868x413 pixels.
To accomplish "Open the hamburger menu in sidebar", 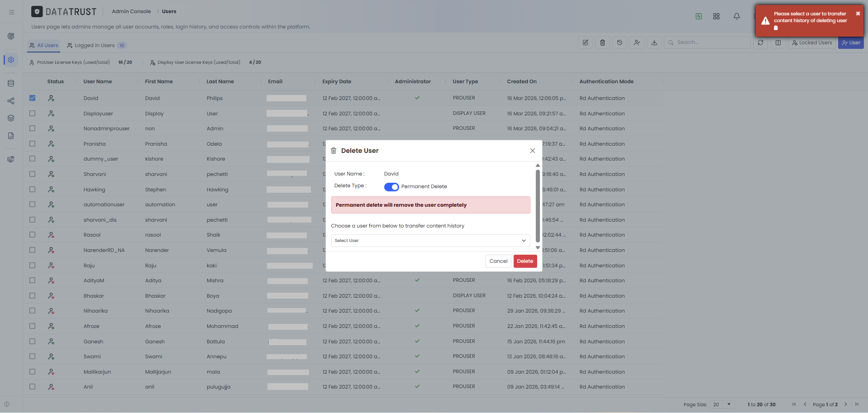I will point(11,12).
